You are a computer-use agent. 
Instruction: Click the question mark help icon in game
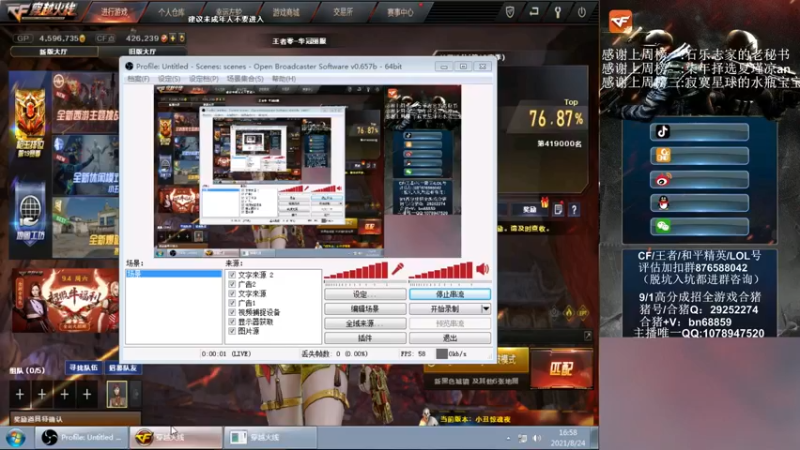coord(574,209)
